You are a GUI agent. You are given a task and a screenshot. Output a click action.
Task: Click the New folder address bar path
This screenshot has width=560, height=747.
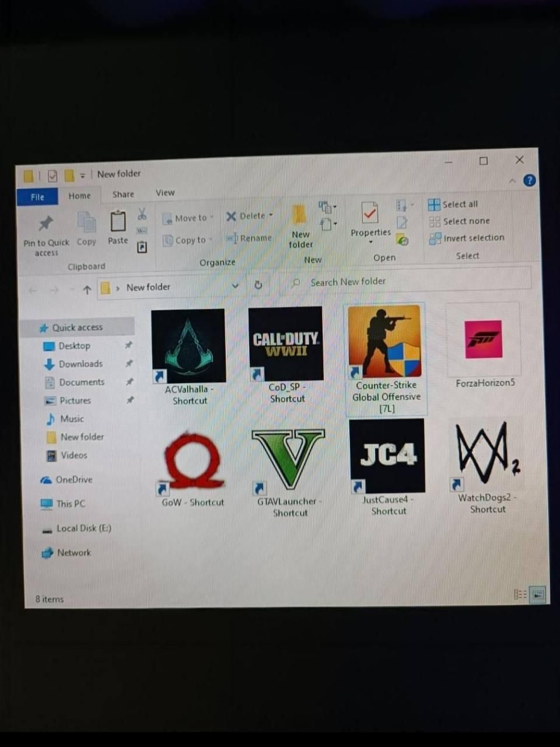tap(148, 287)
